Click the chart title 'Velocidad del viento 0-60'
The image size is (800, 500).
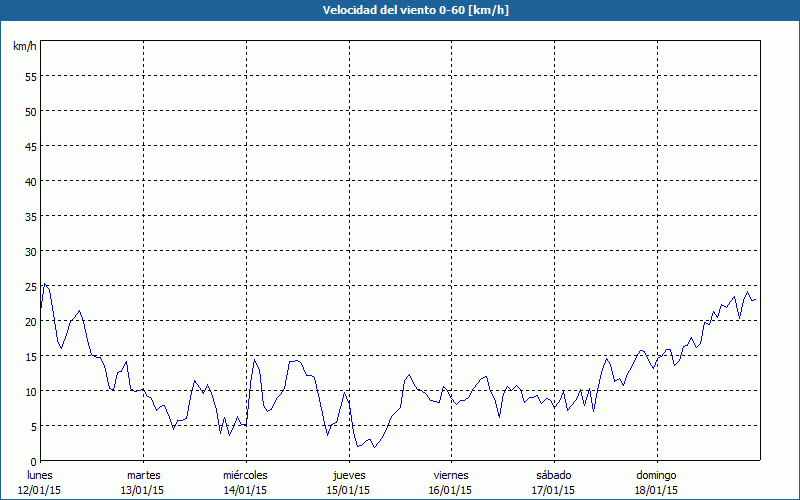coord(399,11)
